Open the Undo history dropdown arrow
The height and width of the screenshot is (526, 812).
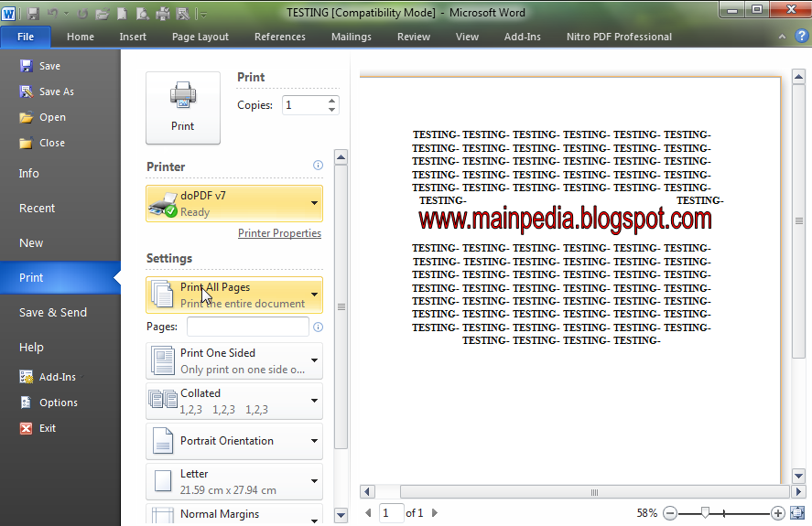click(66, 14)
